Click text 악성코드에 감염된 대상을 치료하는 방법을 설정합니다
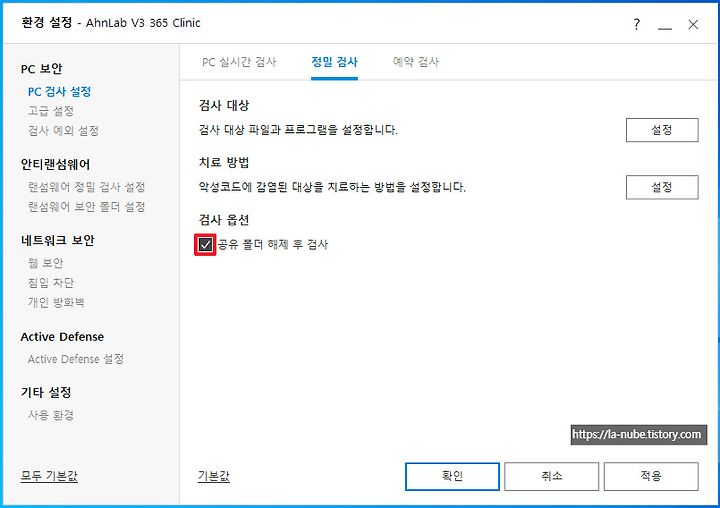Screen dimensions: 720x508 tap(332, 187)
